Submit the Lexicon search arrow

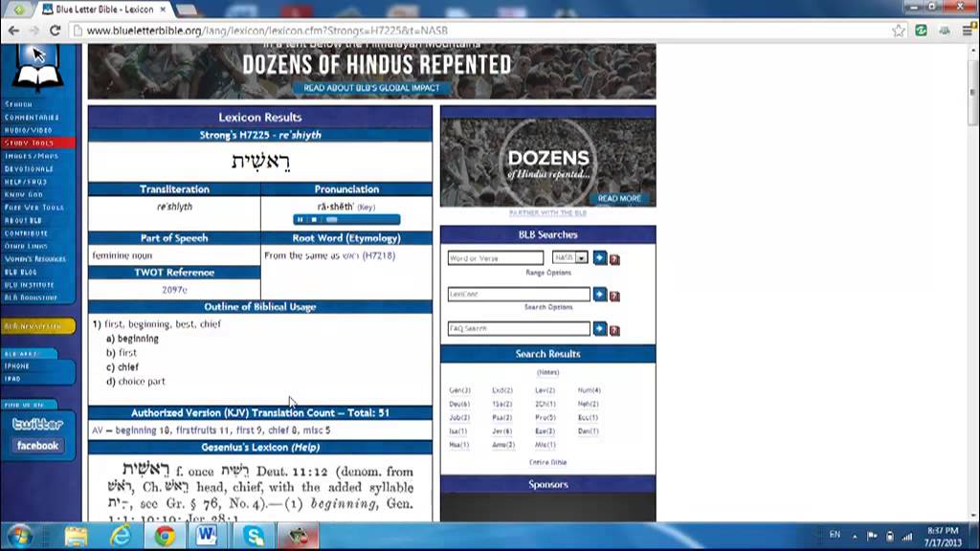point(600,295)
